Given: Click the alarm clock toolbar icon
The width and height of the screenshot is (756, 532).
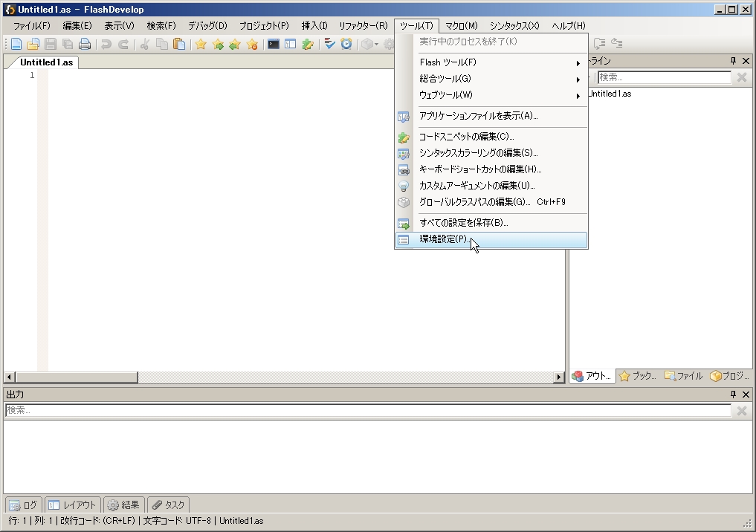Looking at the screenshot, I should 346,45.
